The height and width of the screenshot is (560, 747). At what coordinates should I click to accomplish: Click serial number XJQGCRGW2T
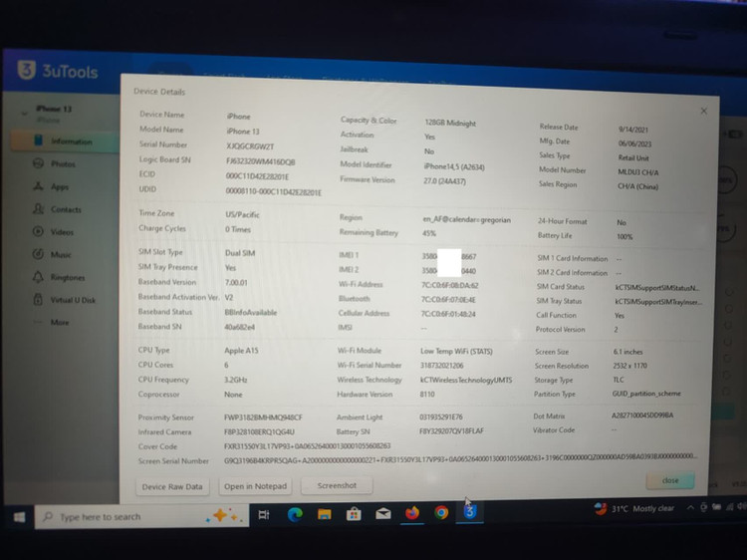(250, 145)
